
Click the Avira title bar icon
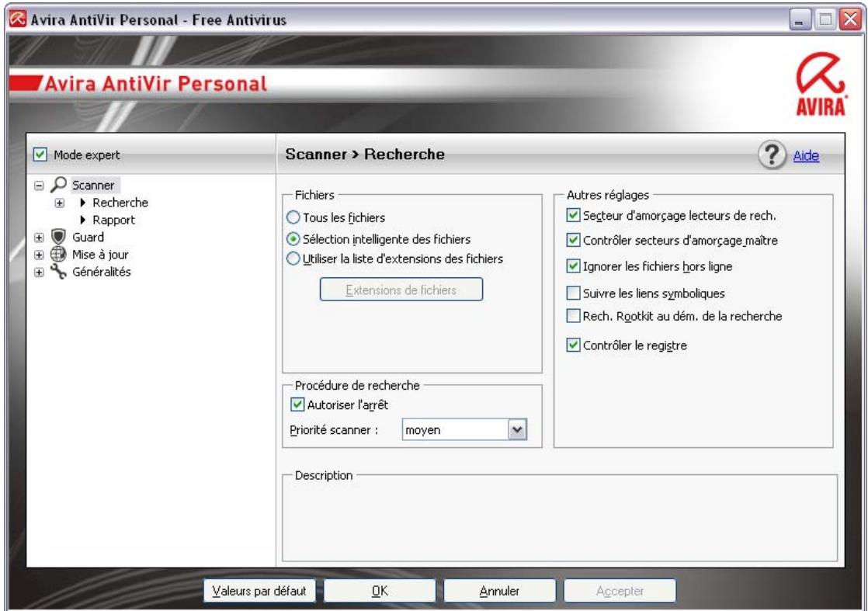click(18, 19)
